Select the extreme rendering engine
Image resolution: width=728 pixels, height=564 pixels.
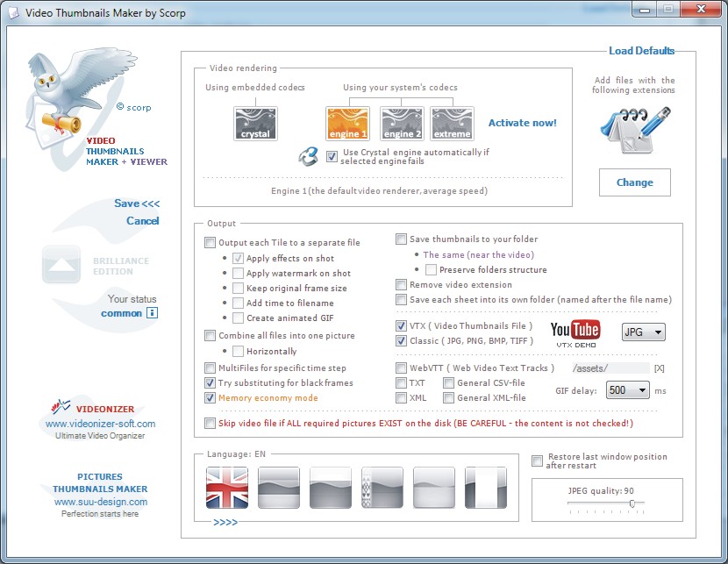coord(453,124)
